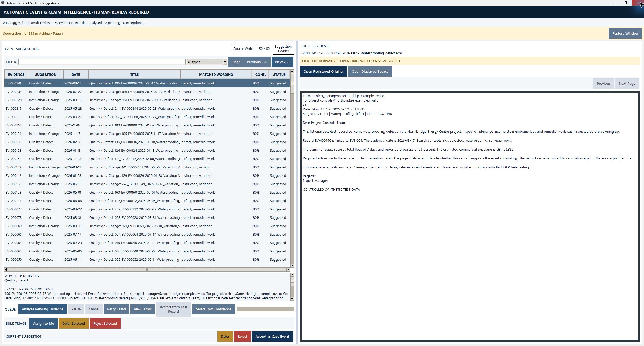Click the Source Wider layout button
Image resolution: width=644 pixels, height=346 pixels.
[x=243, y=49]
